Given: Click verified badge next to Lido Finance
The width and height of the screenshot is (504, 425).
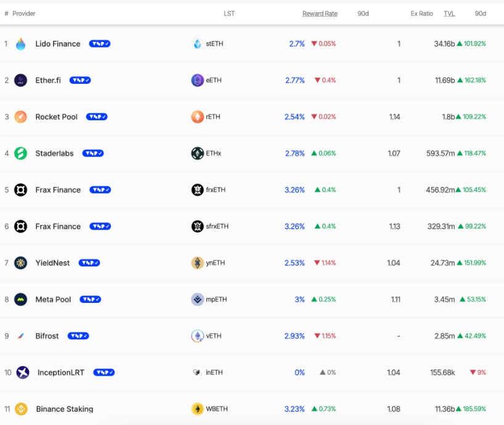Looking at the screenshot, I should (100, 44).
